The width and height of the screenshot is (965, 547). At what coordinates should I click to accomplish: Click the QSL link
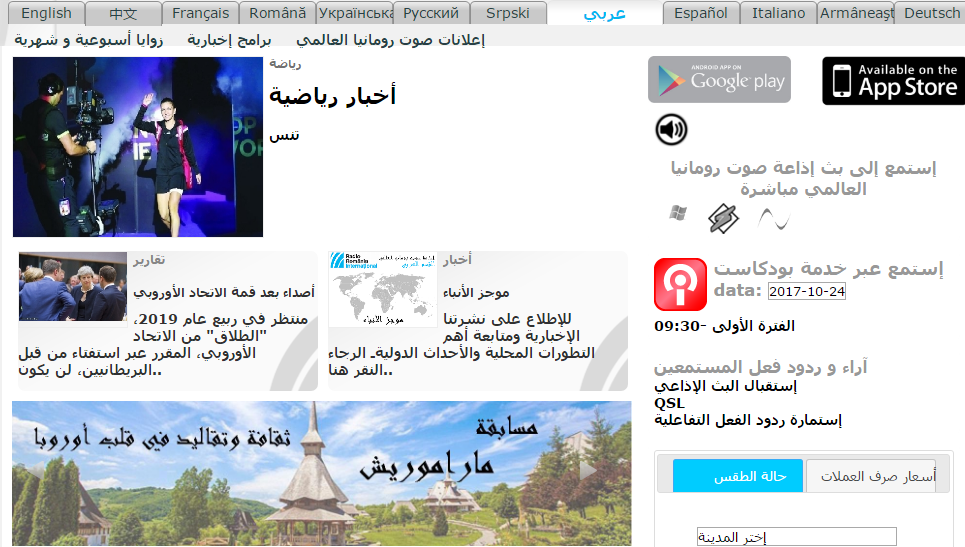669,403
